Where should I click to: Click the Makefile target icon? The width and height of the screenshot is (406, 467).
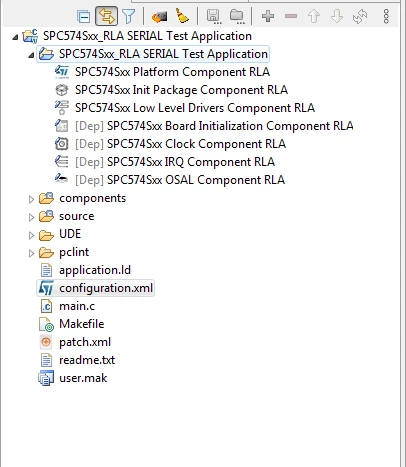[46, 324]
